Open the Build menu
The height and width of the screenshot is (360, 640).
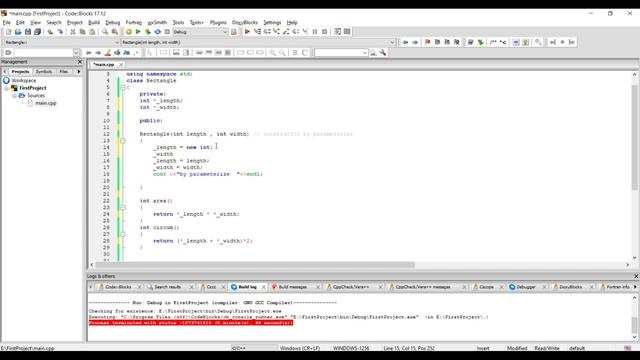coord(94,22)
